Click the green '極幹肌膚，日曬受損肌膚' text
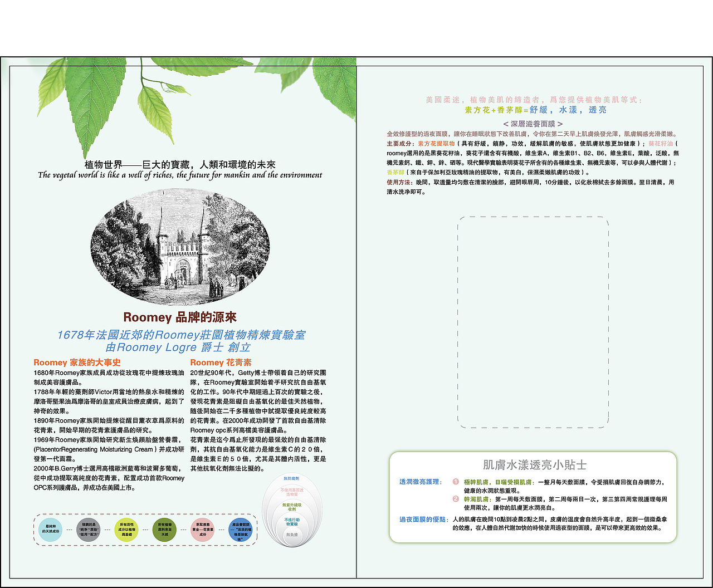This screenshot has width=713, height=588. click(499, 482)
